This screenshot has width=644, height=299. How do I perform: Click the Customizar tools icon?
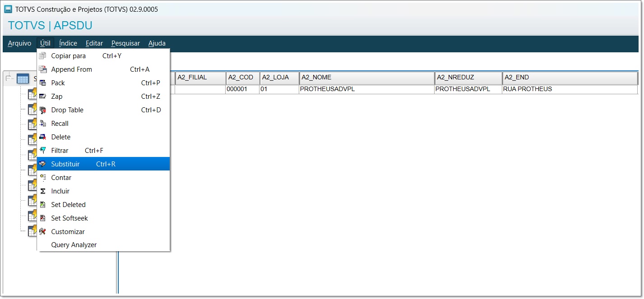pos(42,232)
